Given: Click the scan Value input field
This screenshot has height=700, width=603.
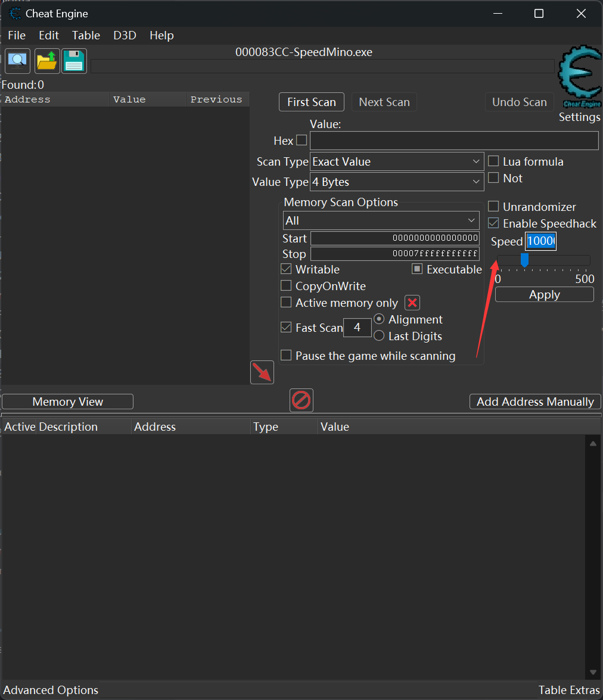Looking at the screenshot, I should tap(454, 141).
